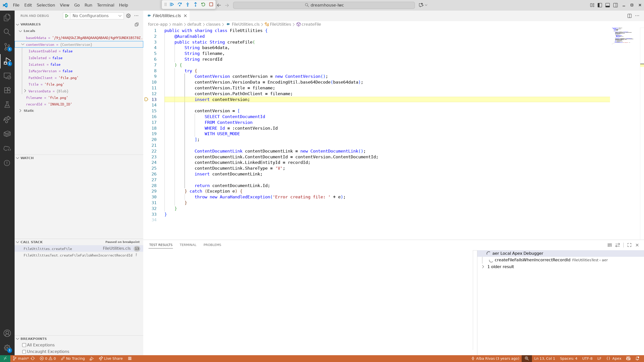Step over the current line
Viewport: 644px width, 362px height.
pyautogui.click(x=180, y=5)
